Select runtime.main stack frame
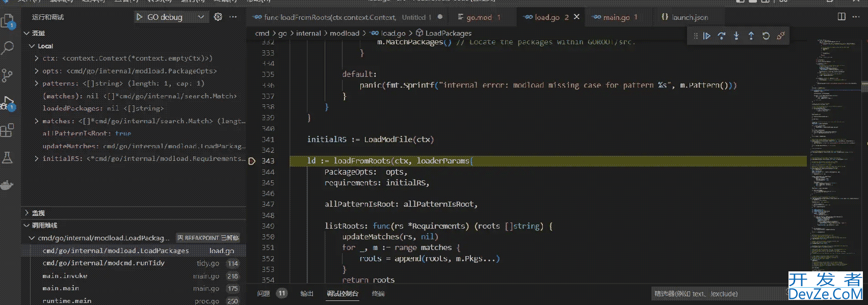Screen dimensions: 868x305 134,300
